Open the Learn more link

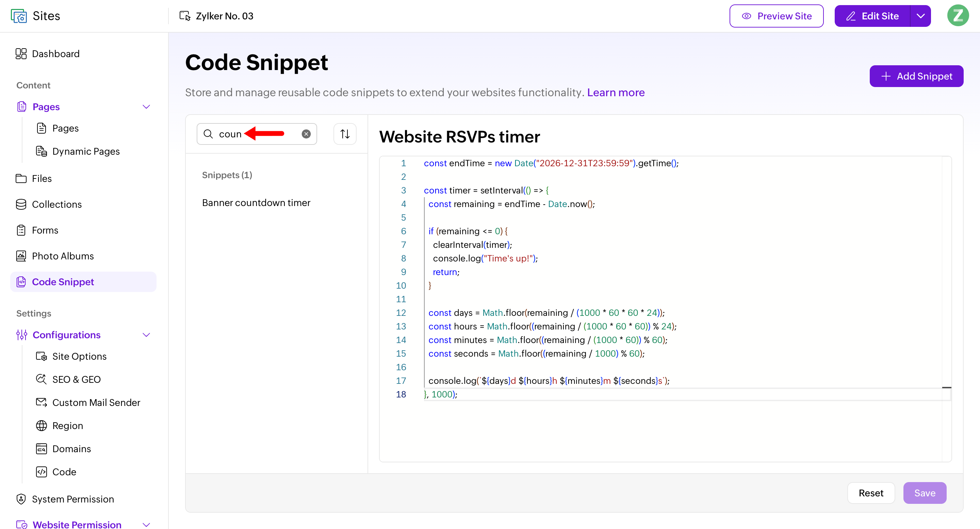pyautogui.click(x=616, y=92)
